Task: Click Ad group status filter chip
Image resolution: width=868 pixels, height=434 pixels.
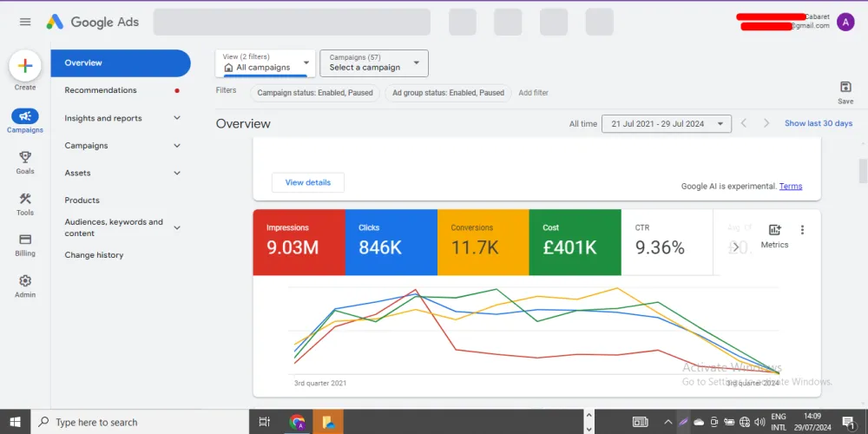Action: (449, 93)
